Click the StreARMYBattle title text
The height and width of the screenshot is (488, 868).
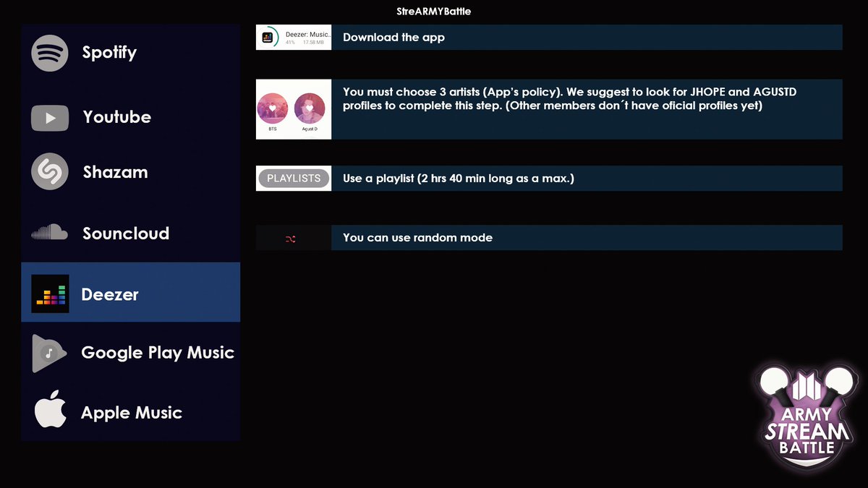pyautogui.click(x=434, y=12)
